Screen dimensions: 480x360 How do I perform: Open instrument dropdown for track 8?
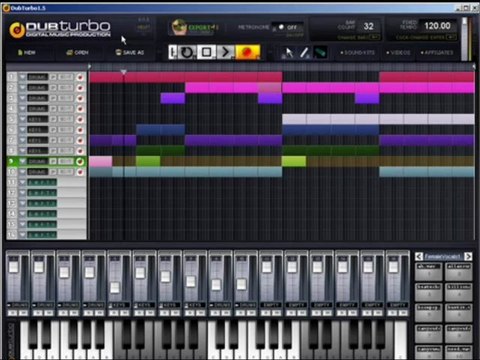click(22, 151)
